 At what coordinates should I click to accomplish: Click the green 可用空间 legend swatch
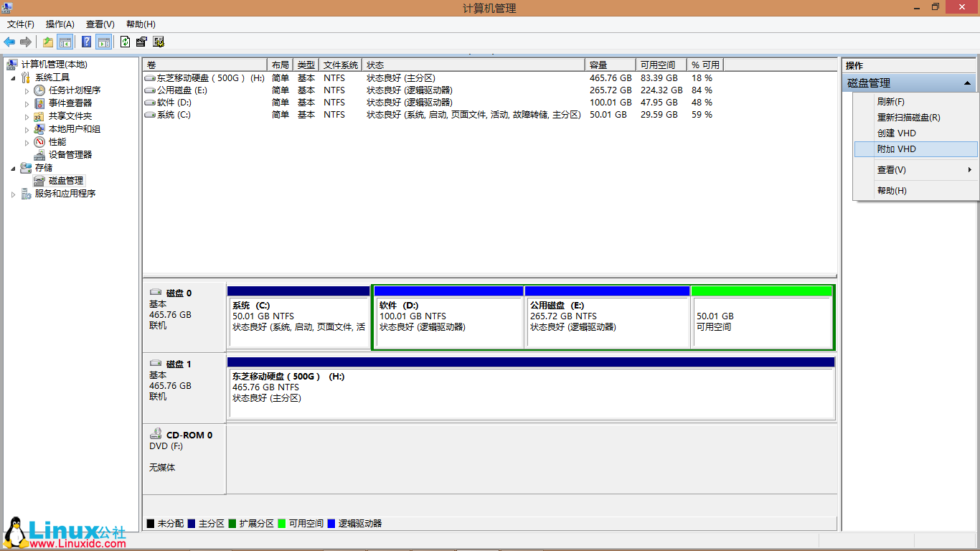click(x=282, y=524)
